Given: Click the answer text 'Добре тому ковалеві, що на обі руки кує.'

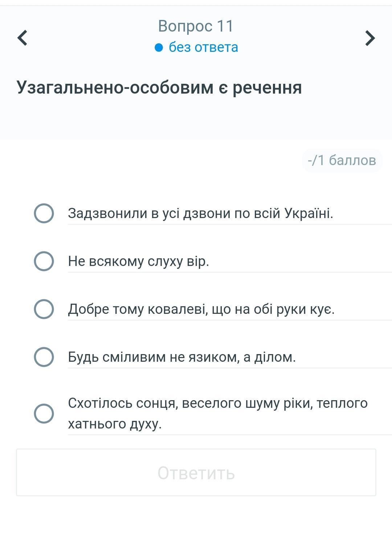Looking at the screenshot, I should (201, 309).
